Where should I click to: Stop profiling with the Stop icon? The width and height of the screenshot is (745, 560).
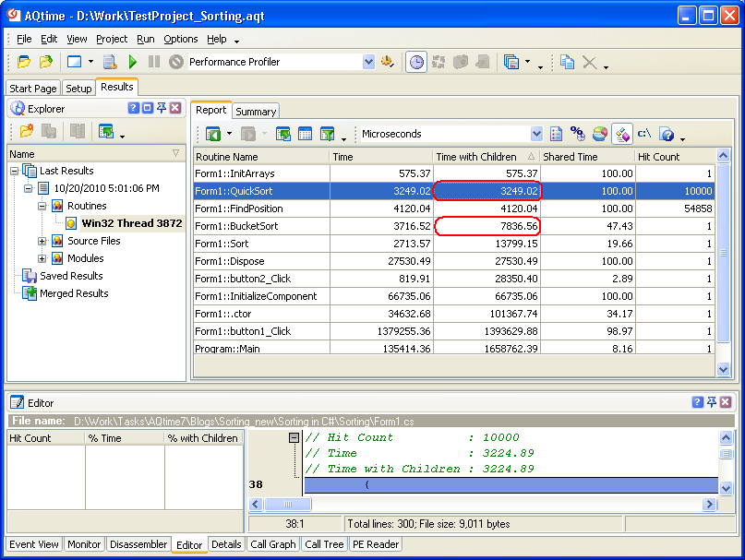(175, 62)
